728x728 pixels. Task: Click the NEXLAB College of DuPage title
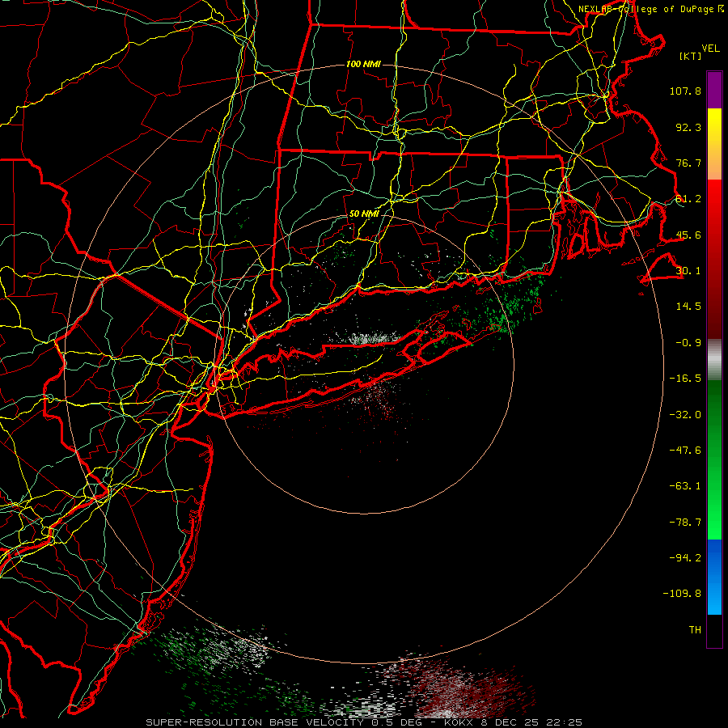click(x=645, y=9)
